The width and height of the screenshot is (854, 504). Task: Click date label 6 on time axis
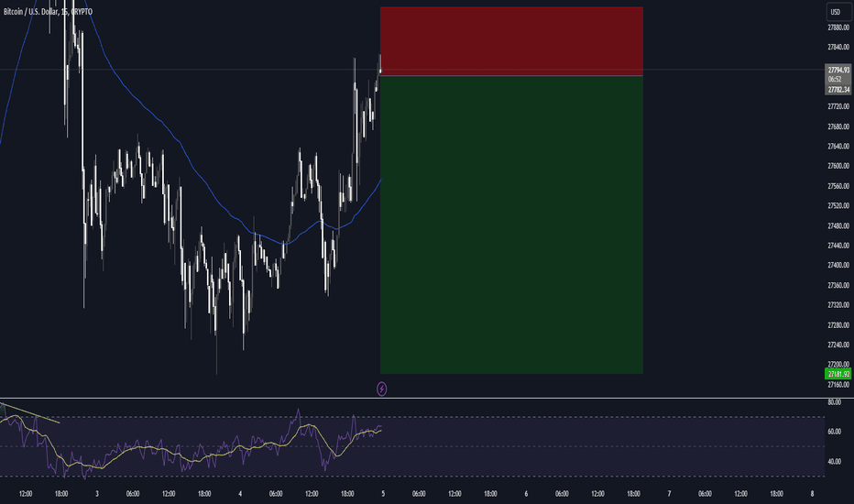tap(526, 494)
